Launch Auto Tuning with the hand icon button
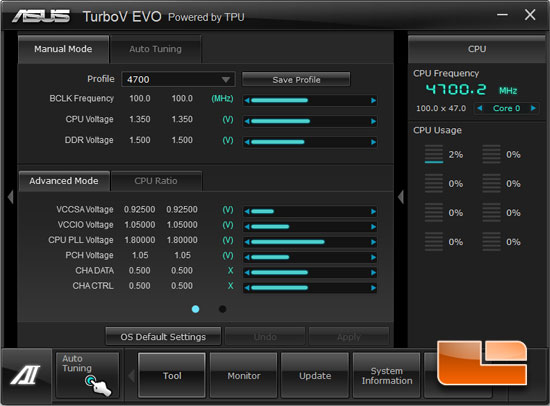This screenshot has width=550, height=406. [x=88, y=375]
